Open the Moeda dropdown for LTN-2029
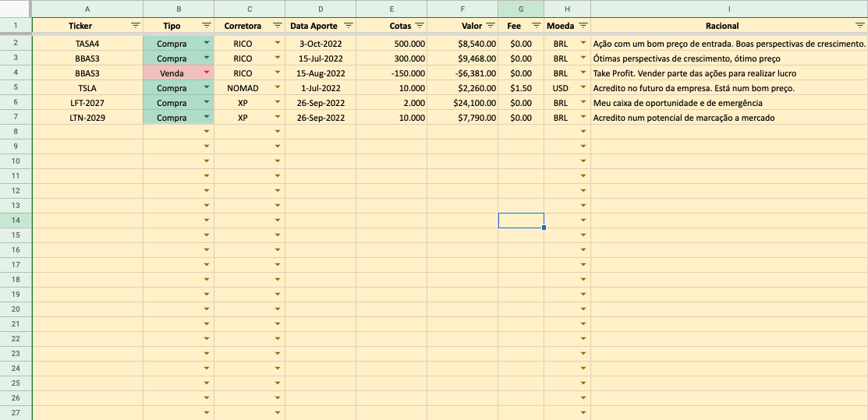Image resolution: width=868 pixels, height=420 pixels. [x=583, y=118]
